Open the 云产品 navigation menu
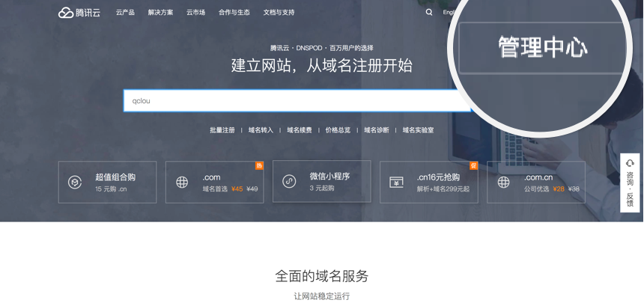Viewport: 644px width, 306px height. pos(125,12)
